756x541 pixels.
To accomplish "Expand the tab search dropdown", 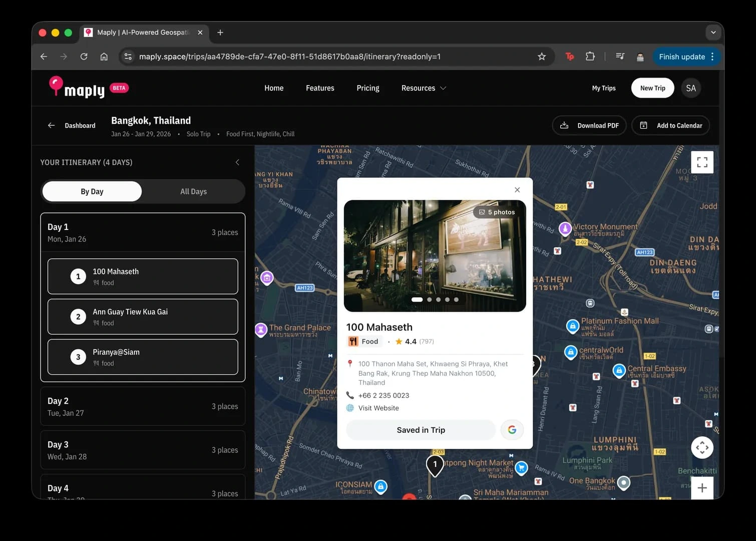I will [x=713, y=33].
